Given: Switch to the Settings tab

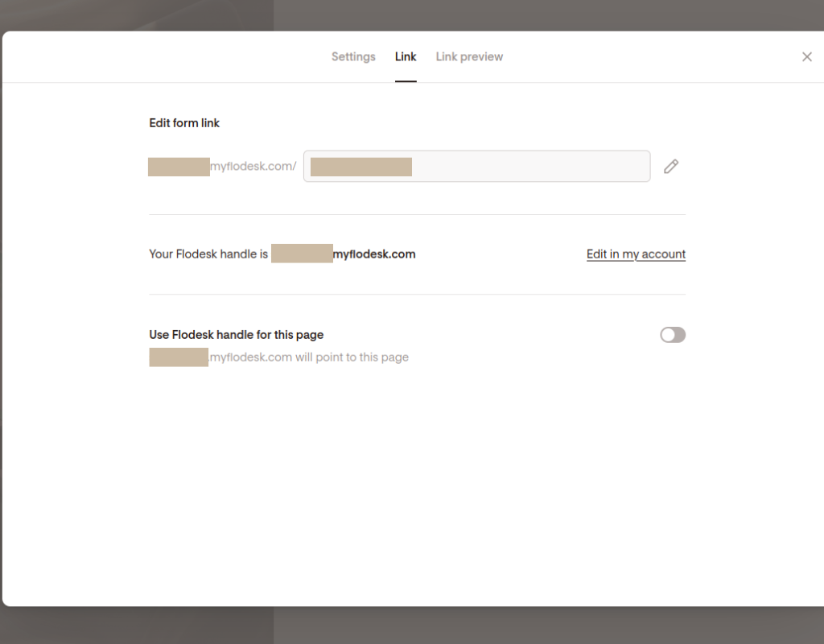Looking at the screenshot, I should tap(353, 57).
